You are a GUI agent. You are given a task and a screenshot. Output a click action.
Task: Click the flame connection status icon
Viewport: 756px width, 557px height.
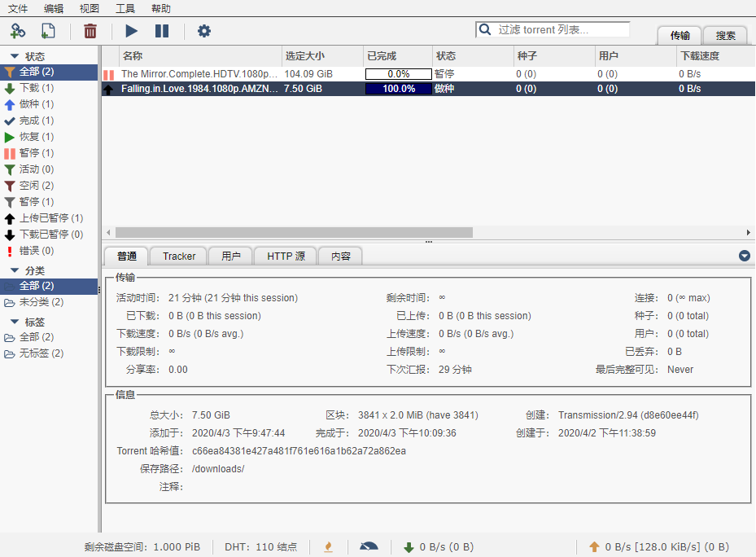328,547
